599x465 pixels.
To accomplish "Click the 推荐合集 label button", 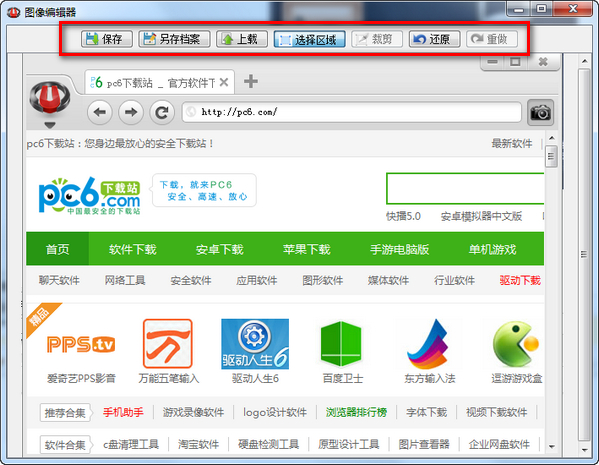I will (x=65, y=413).
